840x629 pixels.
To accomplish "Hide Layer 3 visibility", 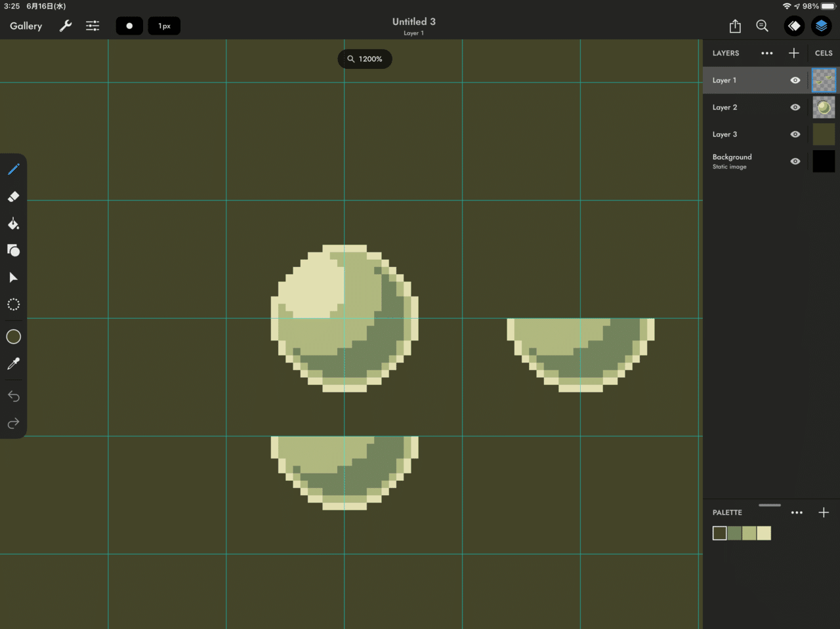I will pos(795,134).
